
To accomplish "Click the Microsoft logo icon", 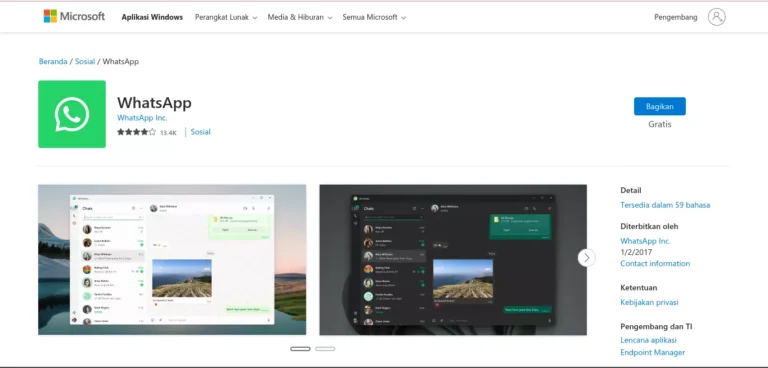I will click(50, 16).
